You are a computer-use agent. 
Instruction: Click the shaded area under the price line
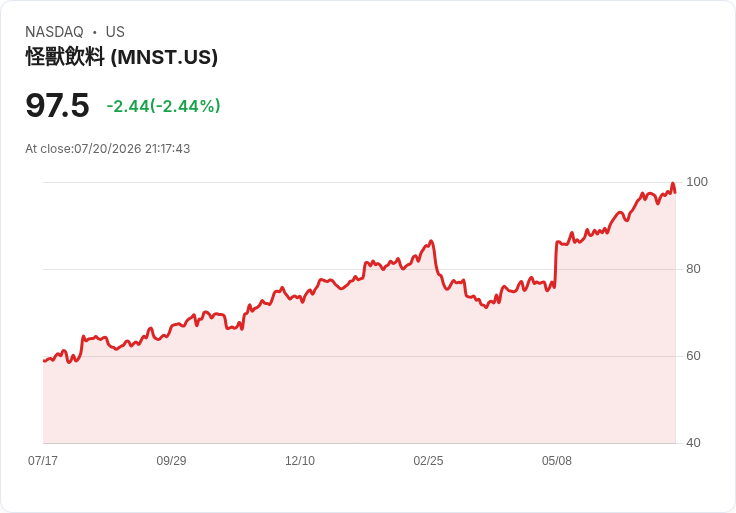pos(360,375)
